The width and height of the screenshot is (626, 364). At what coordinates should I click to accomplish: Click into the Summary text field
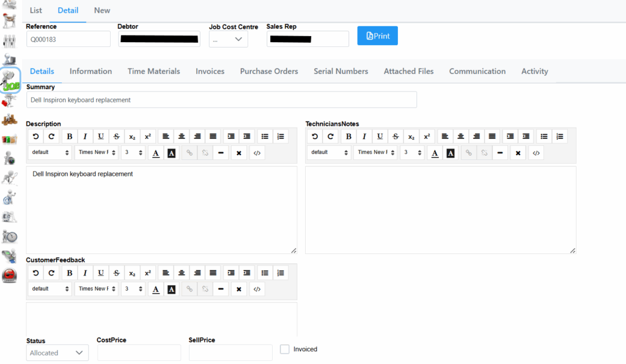[x=221, y=100]
